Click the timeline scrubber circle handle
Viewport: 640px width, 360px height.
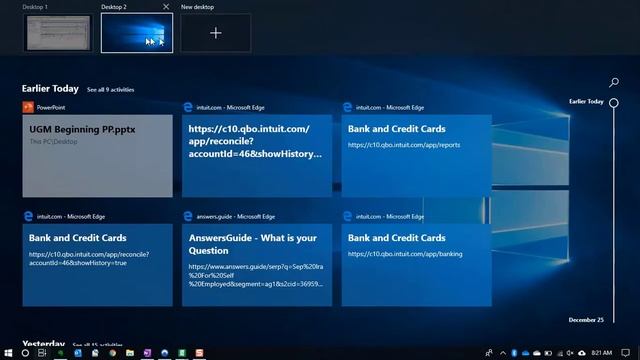tap(613, 103)
